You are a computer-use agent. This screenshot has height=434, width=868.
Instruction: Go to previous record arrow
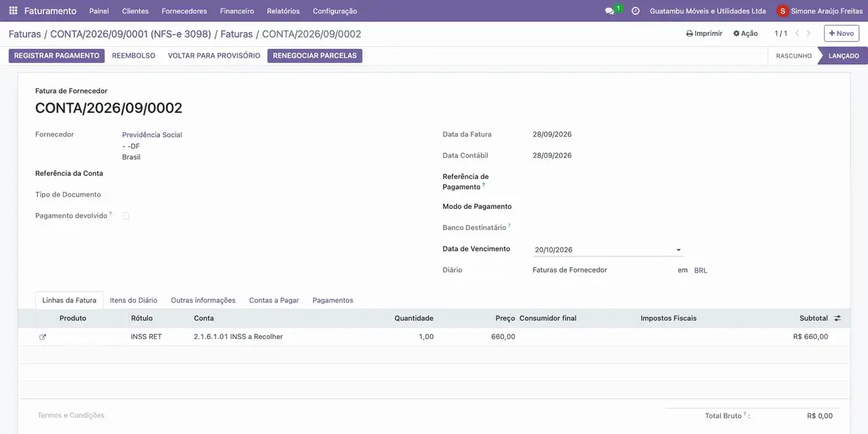797,33
